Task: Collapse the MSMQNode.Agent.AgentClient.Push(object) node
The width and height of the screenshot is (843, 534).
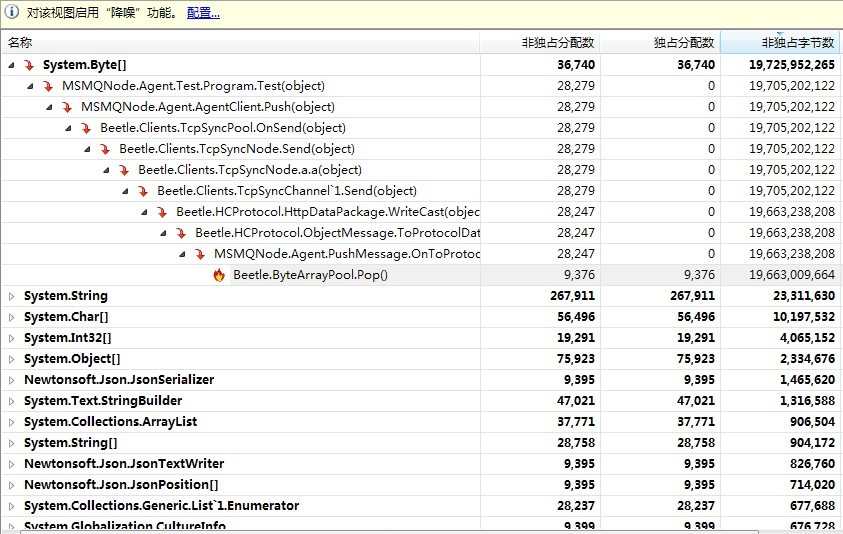Action: [x=49, y=107]
